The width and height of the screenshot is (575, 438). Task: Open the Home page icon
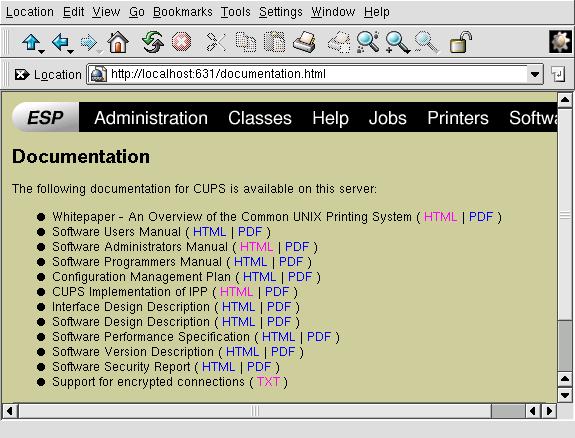click(x=118, y=42)
